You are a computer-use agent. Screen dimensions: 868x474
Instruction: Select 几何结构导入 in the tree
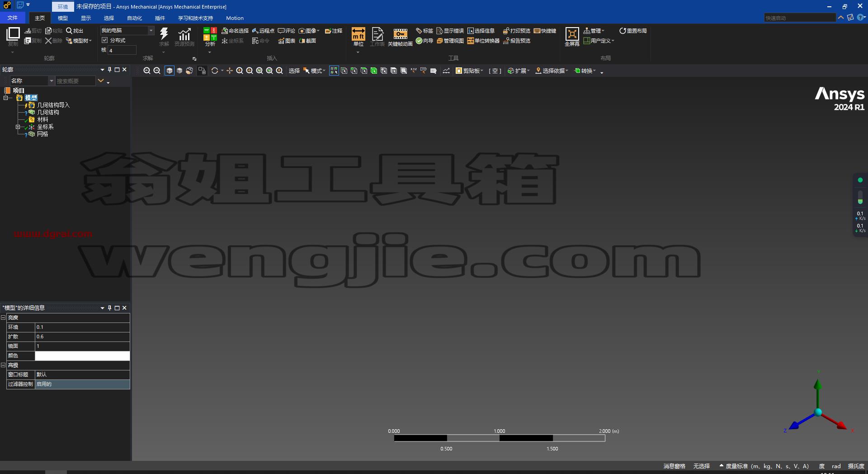53,105
